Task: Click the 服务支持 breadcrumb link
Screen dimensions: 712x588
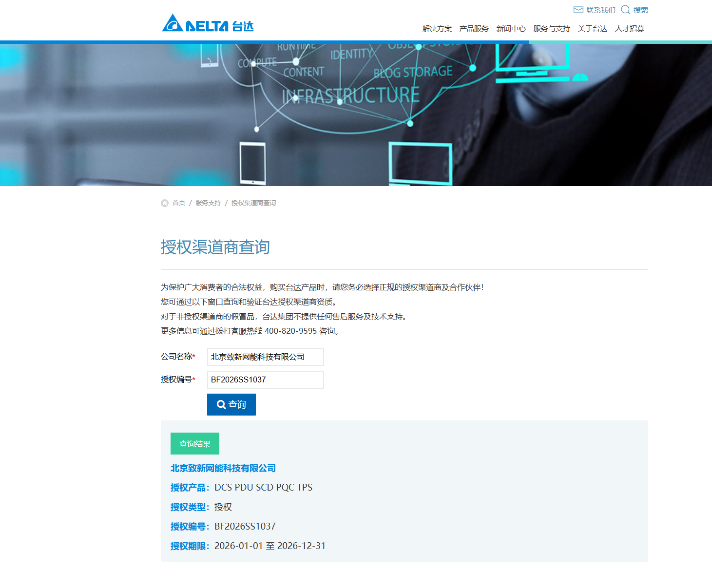Action: pos(208,203)
